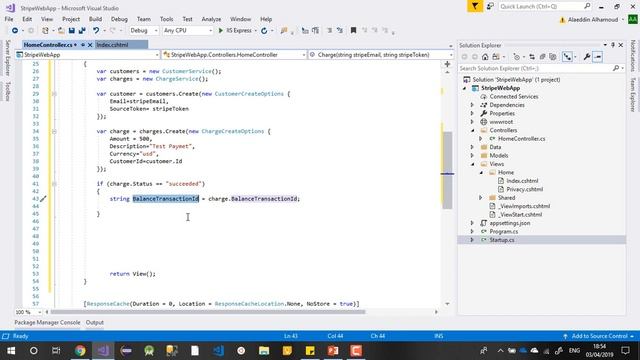Open the Notifications side tab on the right

(x=633, y=56)
